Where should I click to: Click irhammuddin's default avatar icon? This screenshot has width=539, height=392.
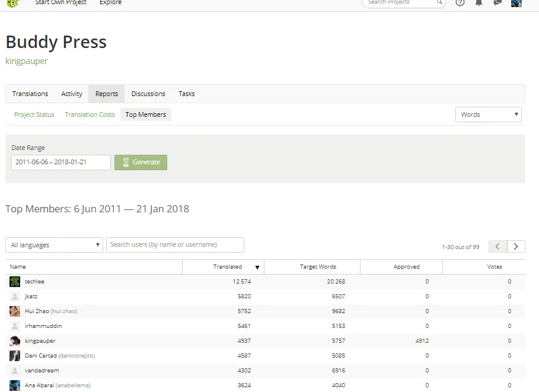(15, 326)
